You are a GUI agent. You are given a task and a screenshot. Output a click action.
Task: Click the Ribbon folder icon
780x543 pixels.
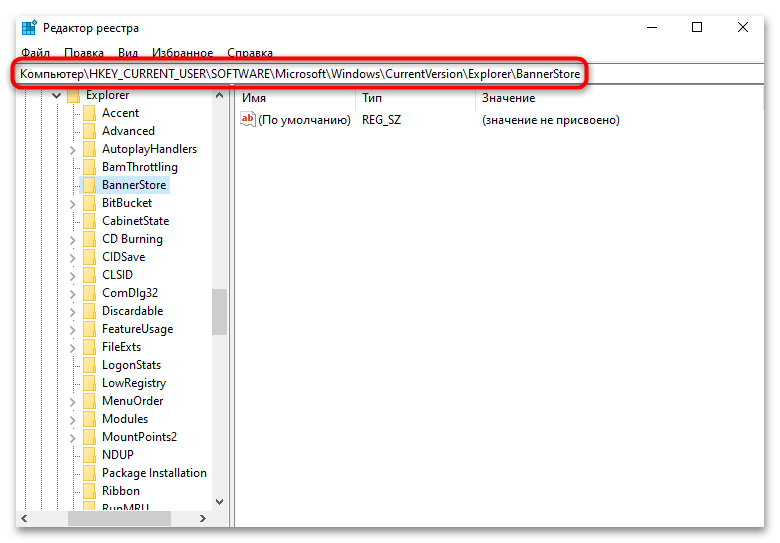[90, 491]
